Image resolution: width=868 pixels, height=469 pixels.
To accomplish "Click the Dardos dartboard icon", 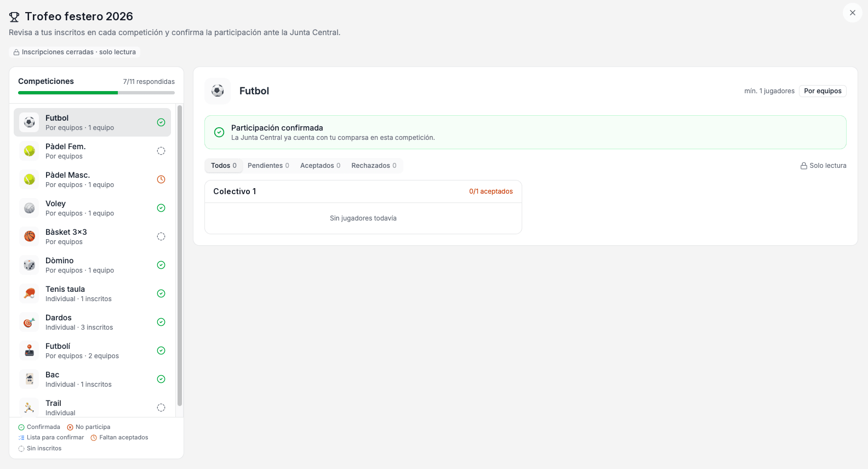I will pos(30,322).
